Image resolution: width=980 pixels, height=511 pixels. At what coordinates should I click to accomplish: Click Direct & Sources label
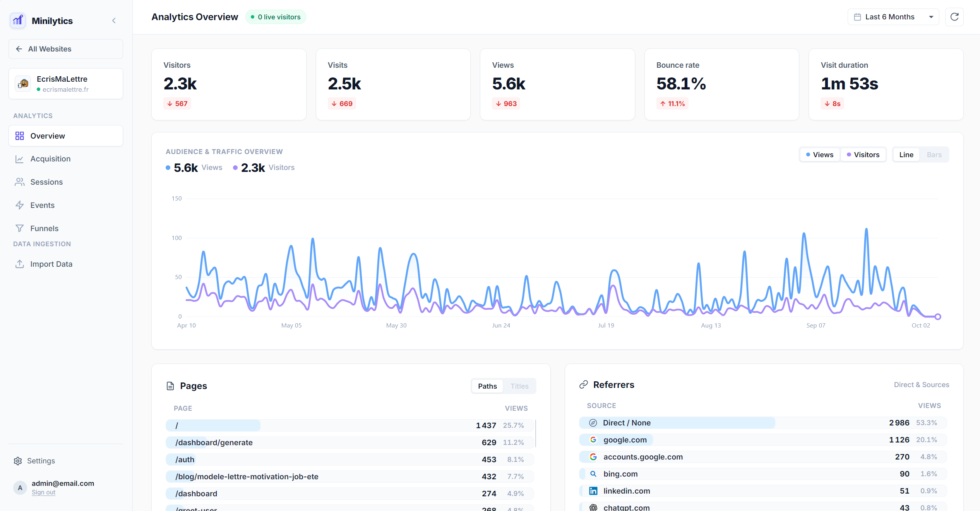pyautogui.click(x=922, y=385)
